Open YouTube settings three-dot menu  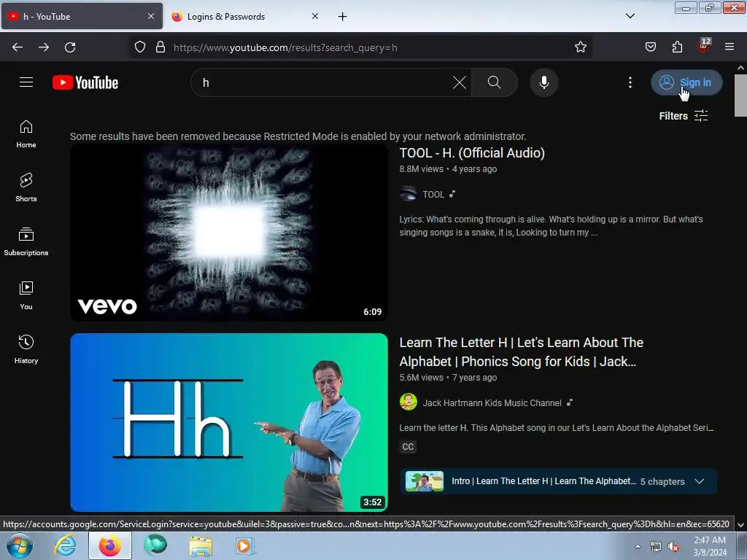[630, 82]
